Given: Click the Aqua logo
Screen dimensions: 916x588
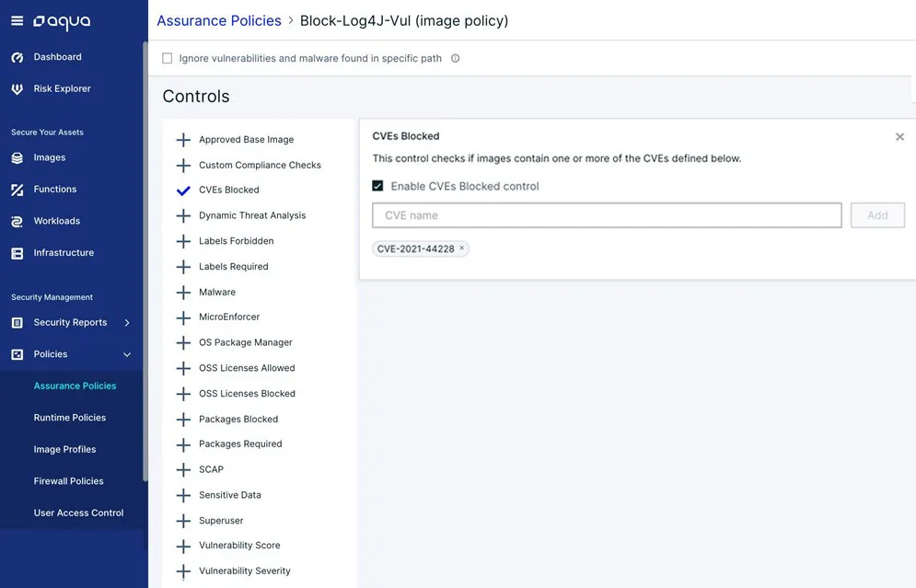Looking at the screenshot, I should tap(62, 22).
